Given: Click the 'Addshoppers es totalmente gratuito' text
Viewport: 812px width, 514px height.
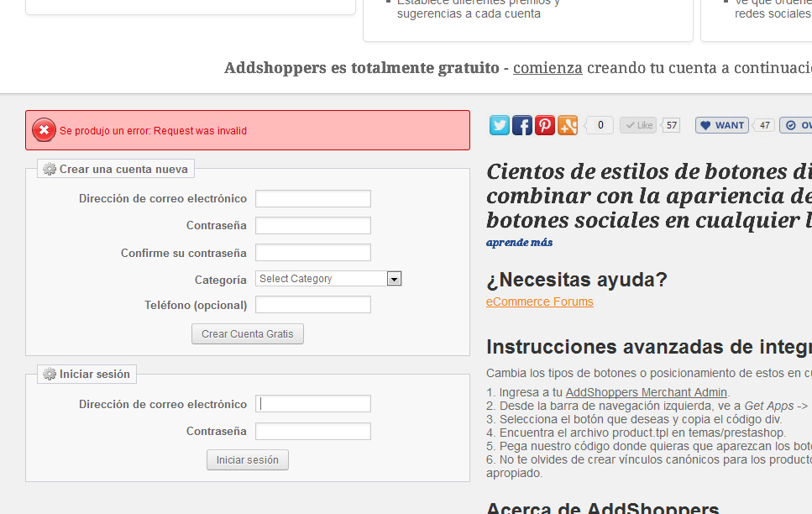Looking at the screenshot, I should coord(361,68).
